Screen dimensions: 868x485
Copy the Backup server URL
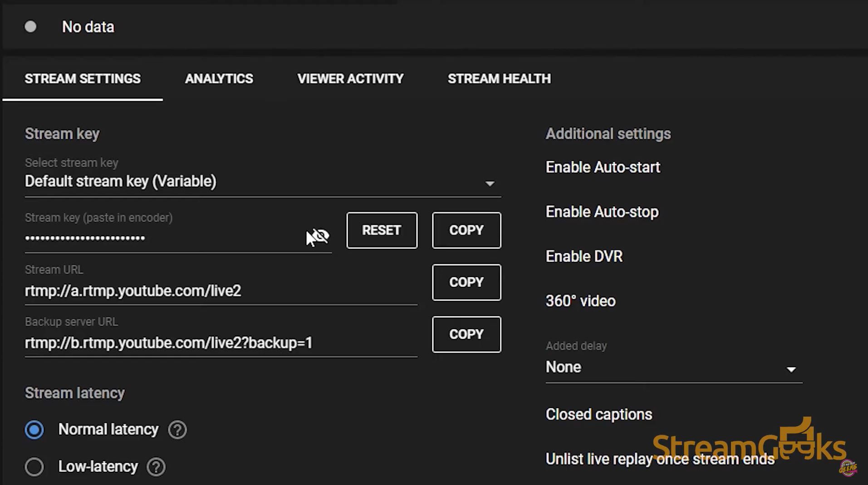click(x=466, y=334)
